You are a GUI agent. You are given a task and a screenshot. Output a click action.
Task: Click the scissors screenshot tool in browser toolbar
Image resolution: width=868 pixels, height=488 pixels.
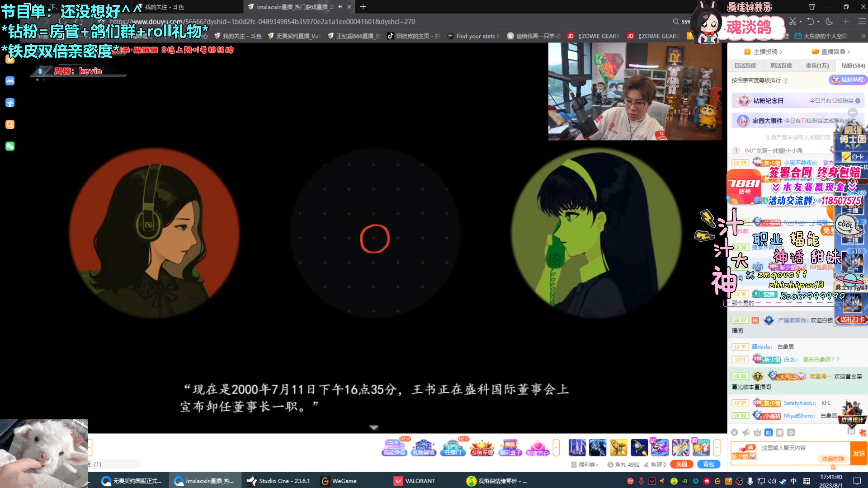coord(793,21)
